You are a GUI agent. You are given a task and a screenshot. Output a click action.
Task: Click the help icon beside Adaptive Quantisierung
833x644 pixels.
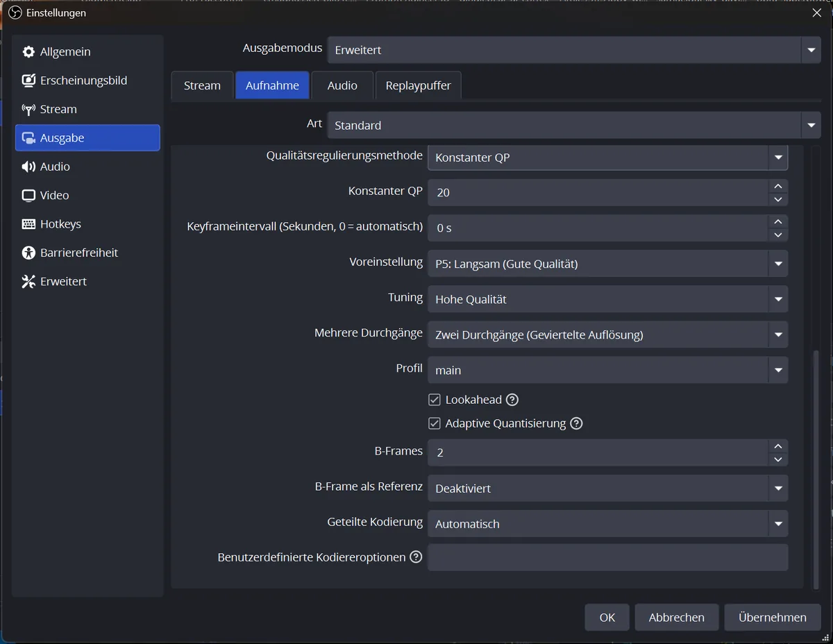(x=576, y=423)
